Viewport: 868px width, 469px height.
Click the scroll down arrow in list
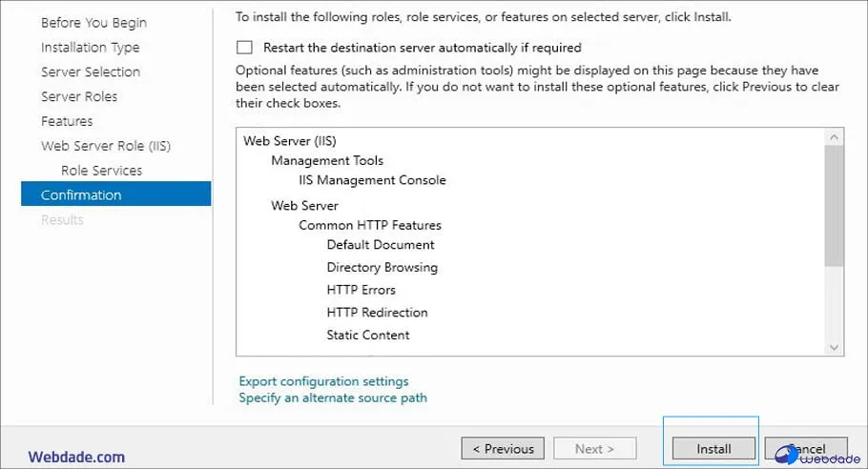point(835,348)
